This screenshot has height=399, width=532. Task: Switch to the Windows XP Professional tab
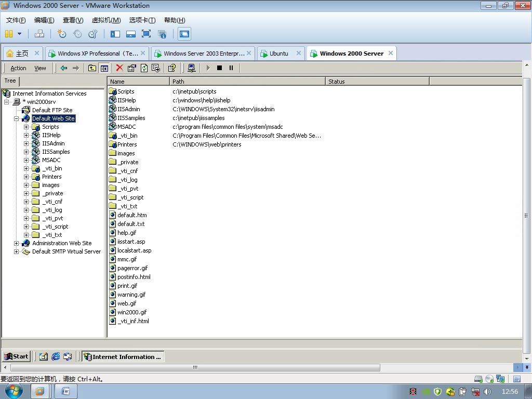tap(98, 54)
